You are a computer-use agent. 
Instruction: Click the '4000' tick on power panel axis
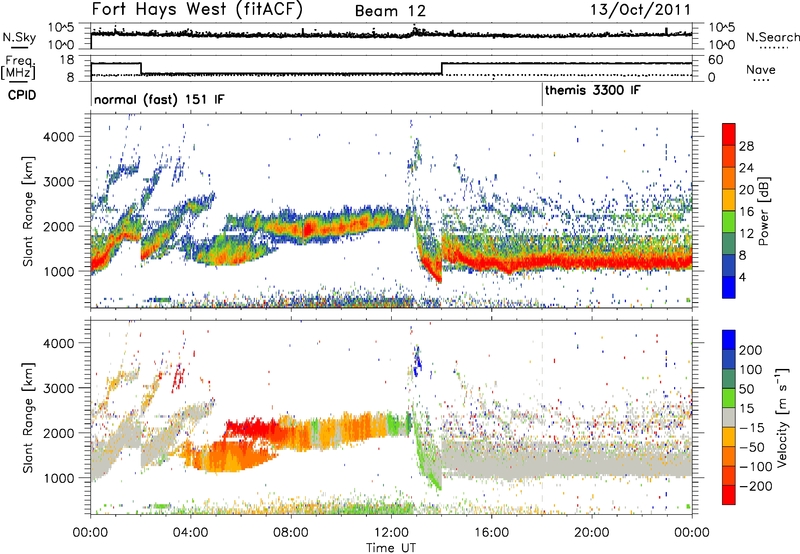click(x=58, y=137)
